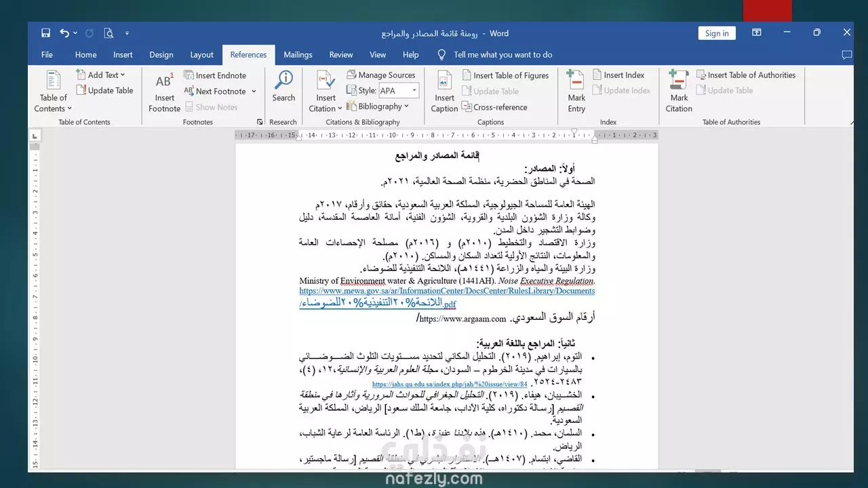Click Update Table in Captions group
Screen dimensions: 868x488
tap(490, 91)
